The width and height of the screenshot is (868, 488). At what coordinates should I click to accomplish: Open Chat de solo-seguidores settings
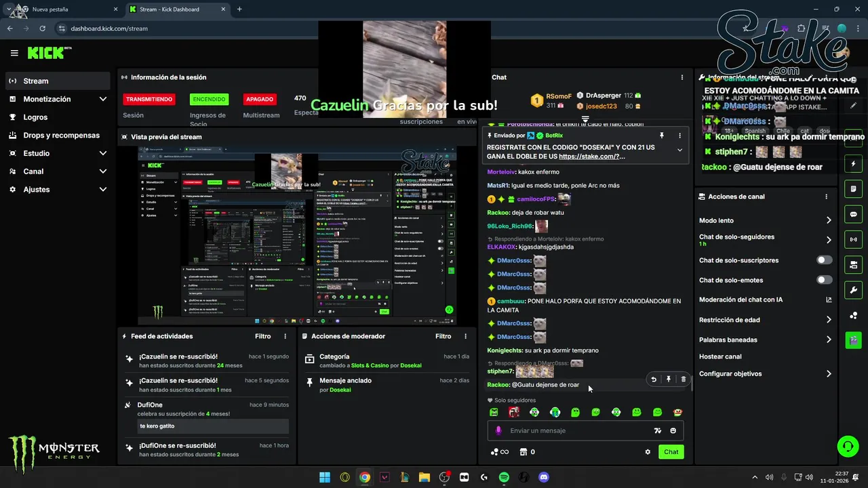766,240
